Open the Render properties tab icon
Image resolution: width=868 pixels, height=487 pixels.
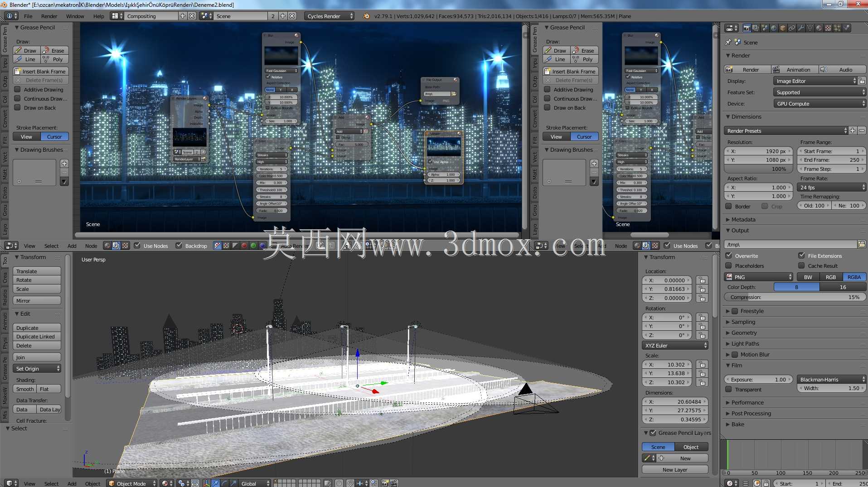tap(747, 28)
